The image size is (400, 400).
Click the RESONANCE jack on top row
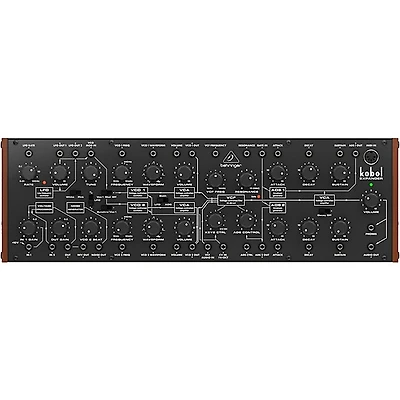click(x=246, y=154)
